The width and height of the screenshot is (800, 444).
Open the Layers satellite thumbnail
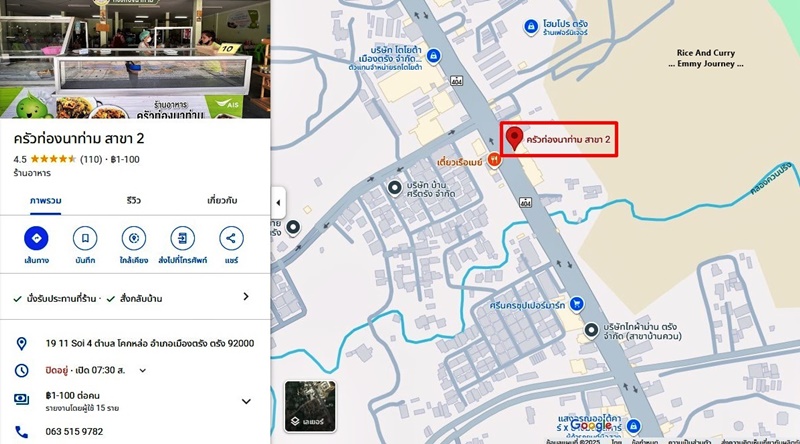[310, 406]
